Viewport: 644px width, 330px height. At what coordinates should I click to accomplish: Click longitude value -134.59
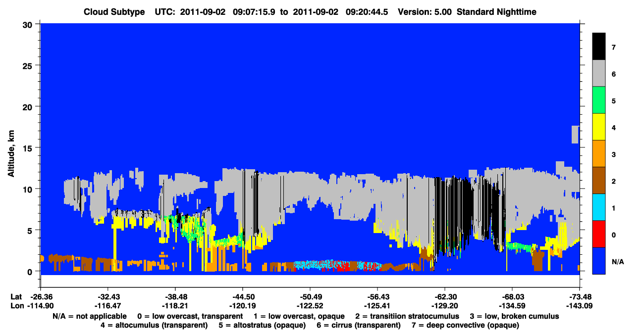click(x=512, y=305)
